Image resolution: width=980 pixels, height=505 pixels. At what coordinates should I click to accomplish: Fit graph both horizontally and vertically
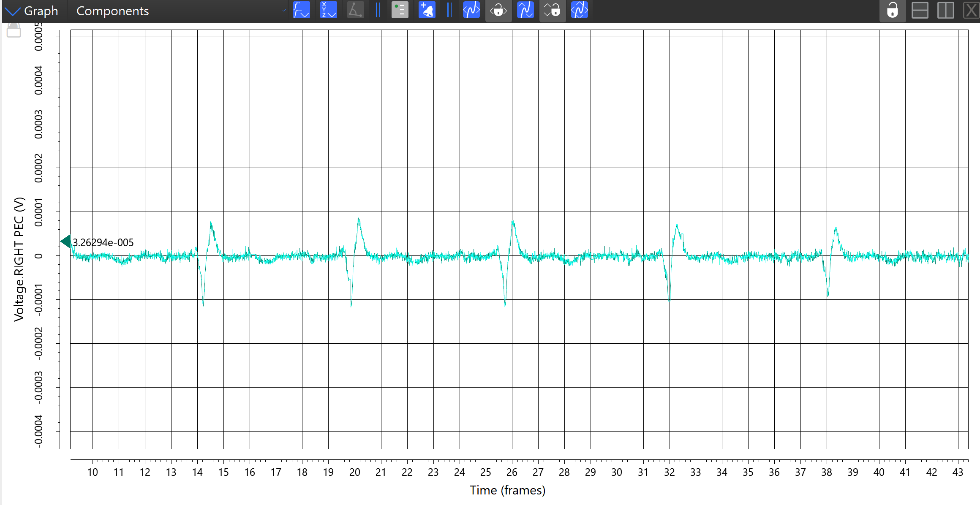tap(579, 10)
